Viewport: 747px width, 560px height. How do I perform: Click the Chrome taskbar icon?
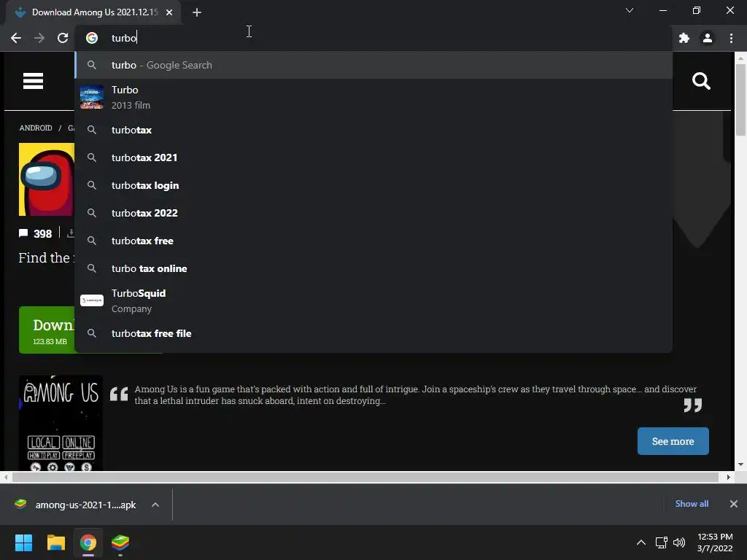[88, 542]
